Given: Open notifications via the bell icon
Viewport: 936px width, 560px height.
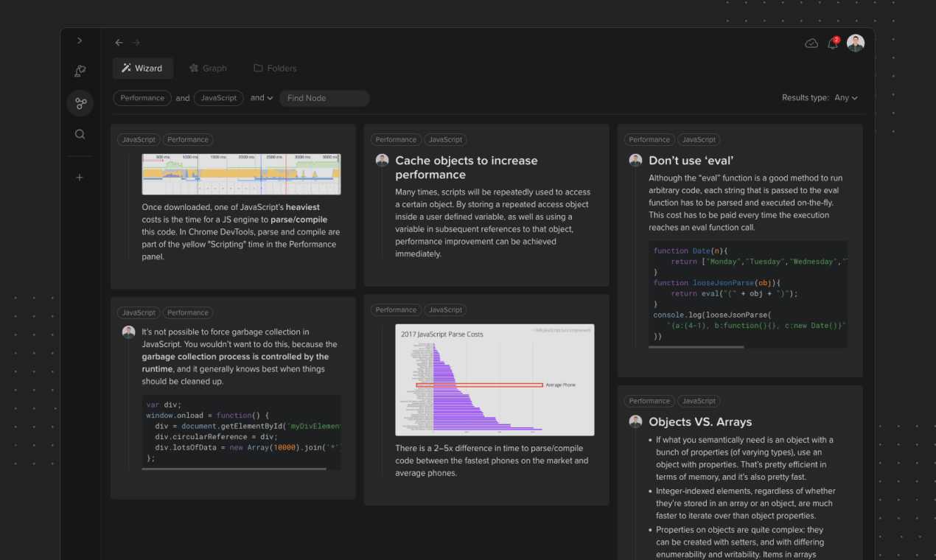Looking at the screenshot, I should coord(832,43).
